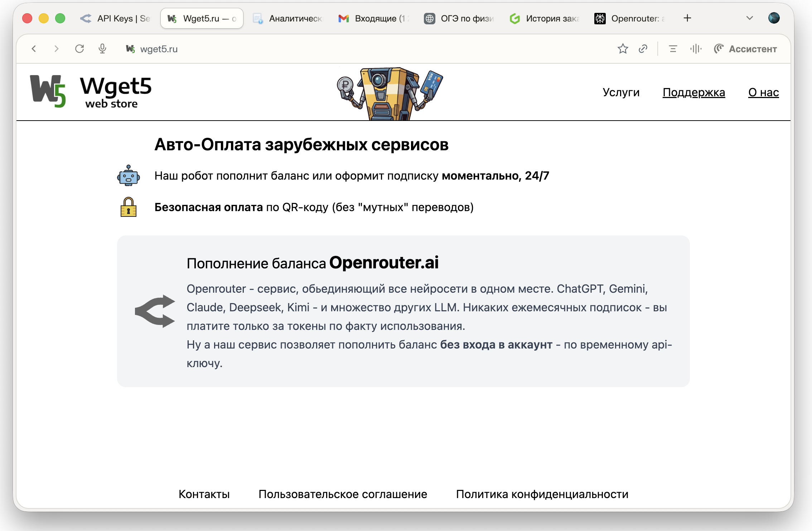This screenshot has height=531, width=812.
Task: Switch to the ОГЭ по физи tab
Action: [459, 18]
